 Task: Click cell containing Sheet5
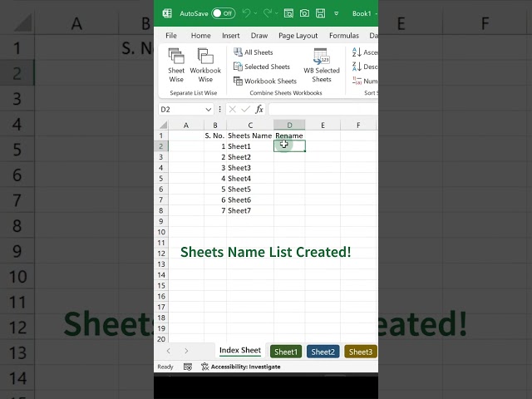pyautogui.click(x=250, y=189)
